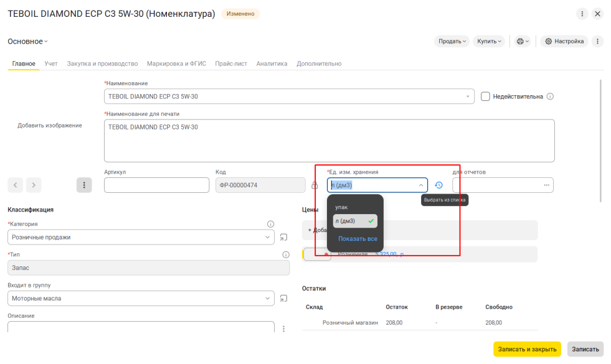Switch to the Учет tab
611x364 pixels.
click(51, 63)
